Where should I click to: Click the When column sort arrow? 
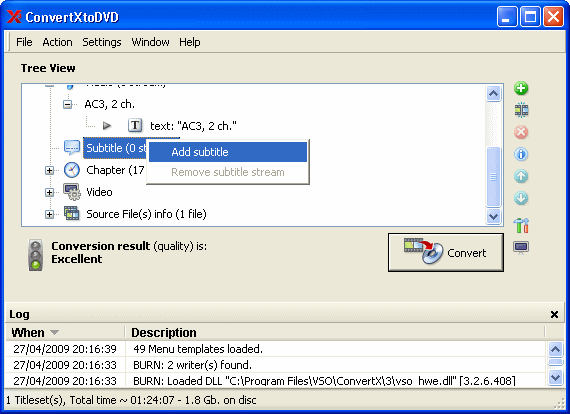[x=54, y=332]
